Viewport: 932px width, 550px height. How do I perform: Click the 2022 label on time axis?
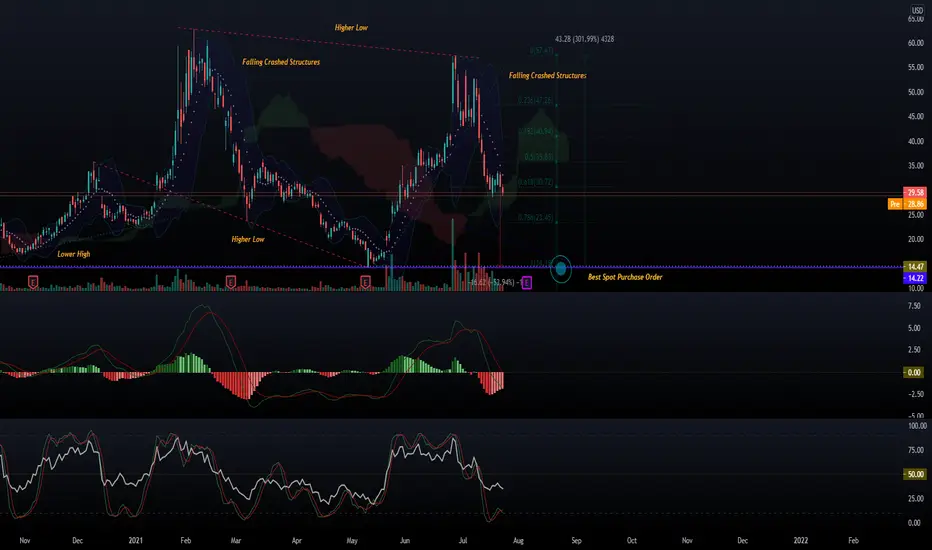(801, 540)
